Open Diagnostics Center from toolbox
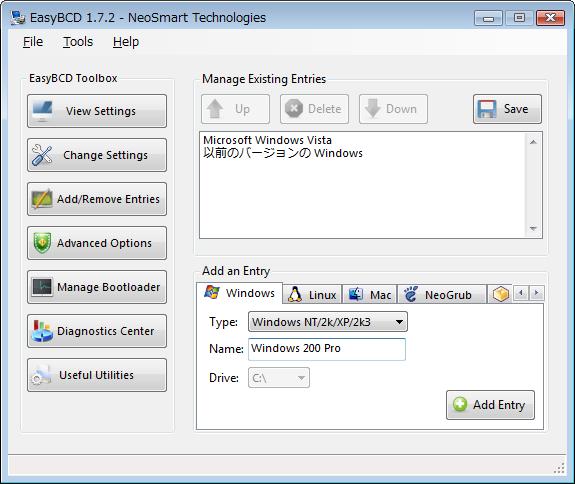The width and height of the screenshot is (575, 484). pyautogui.click(x=97, y=331)
